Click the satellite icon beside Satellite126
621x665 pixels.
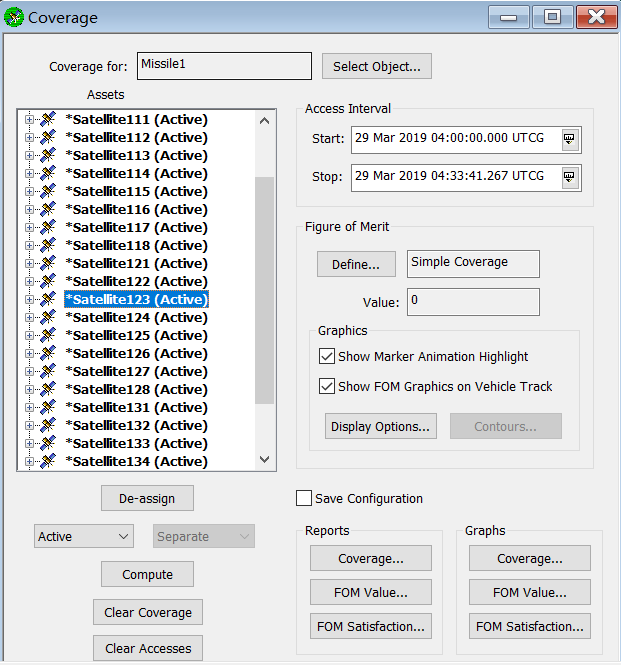pyautogui.click(x=48, y=353)
